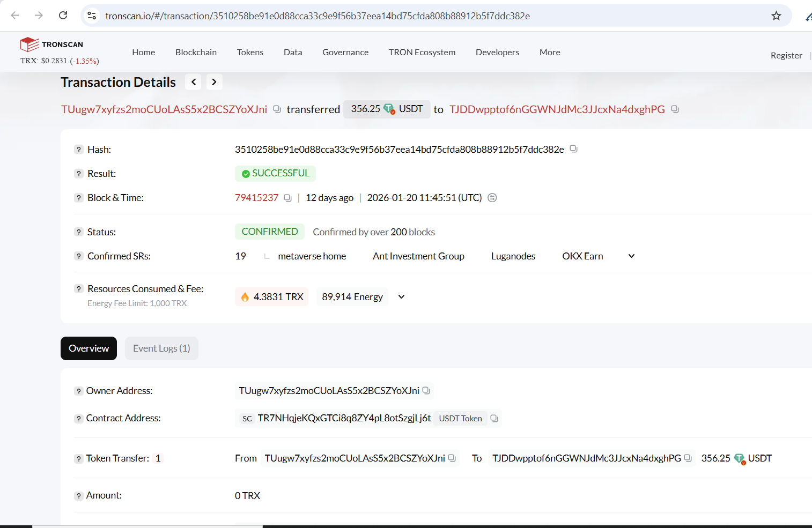Screen dimensions: 812x528
Task: Open the Governance menu
Action: point(345,52)
